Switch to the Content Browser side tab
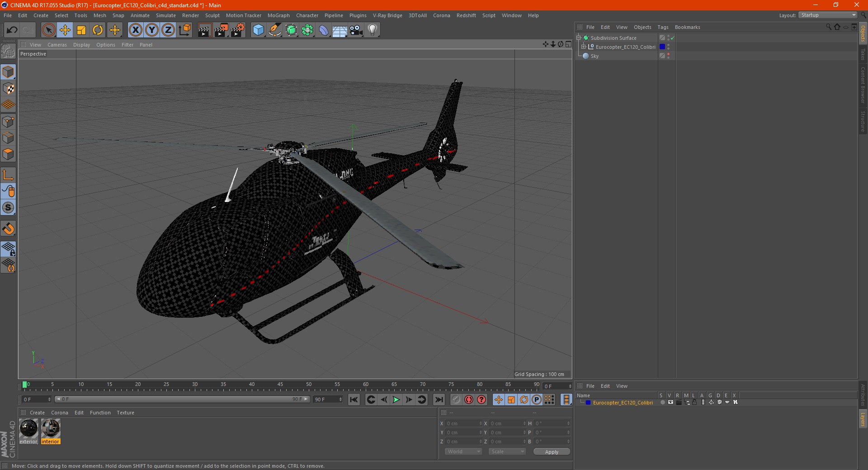 tap(863, 85)
